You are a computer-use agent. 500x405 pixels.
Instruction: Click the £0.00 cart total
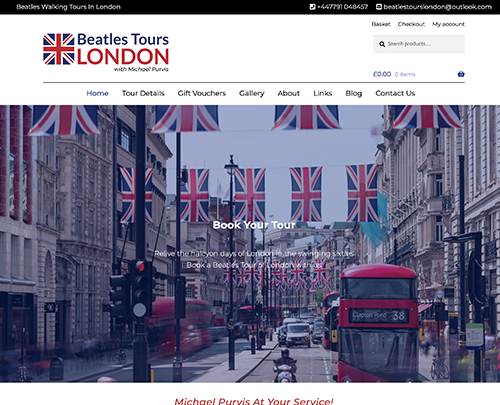tap(382, 74)
